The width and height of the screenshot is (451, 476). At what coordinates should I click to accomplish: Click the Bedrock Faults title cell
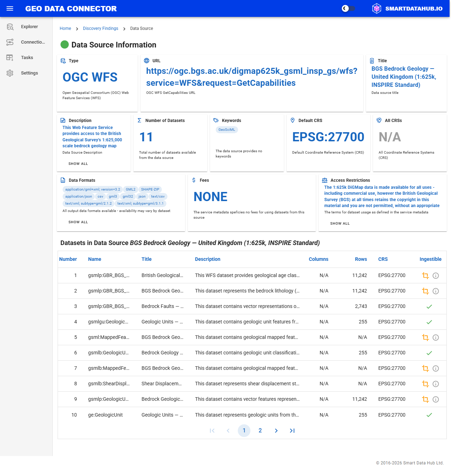(162, 307)
